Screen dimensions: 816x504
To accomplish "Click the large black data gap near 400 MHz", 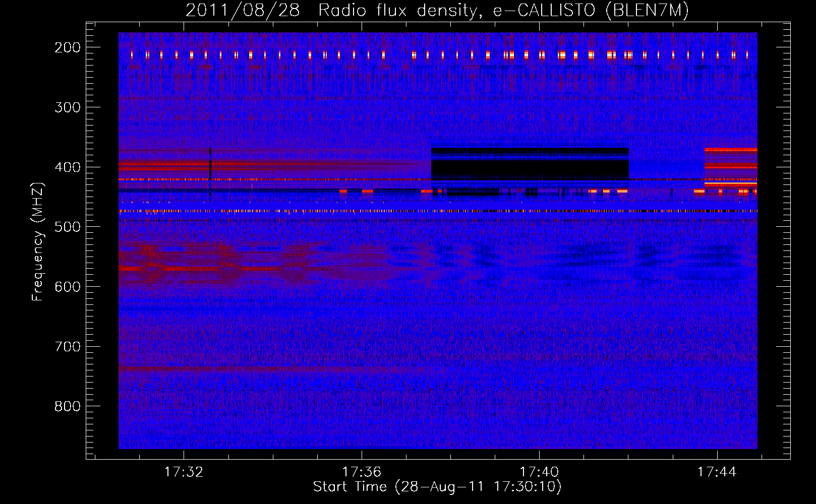I will [x=530, y=164].
